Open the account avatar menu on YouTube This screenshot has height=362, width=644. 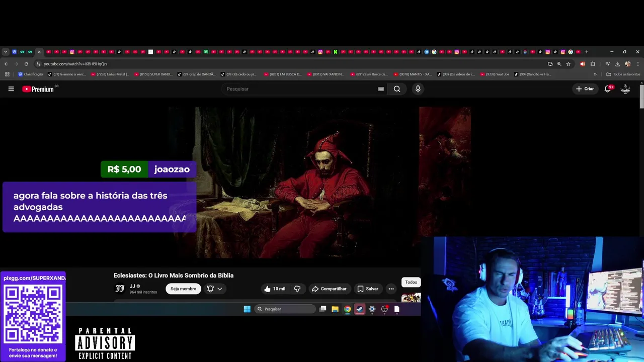click(x=625, y=89)
